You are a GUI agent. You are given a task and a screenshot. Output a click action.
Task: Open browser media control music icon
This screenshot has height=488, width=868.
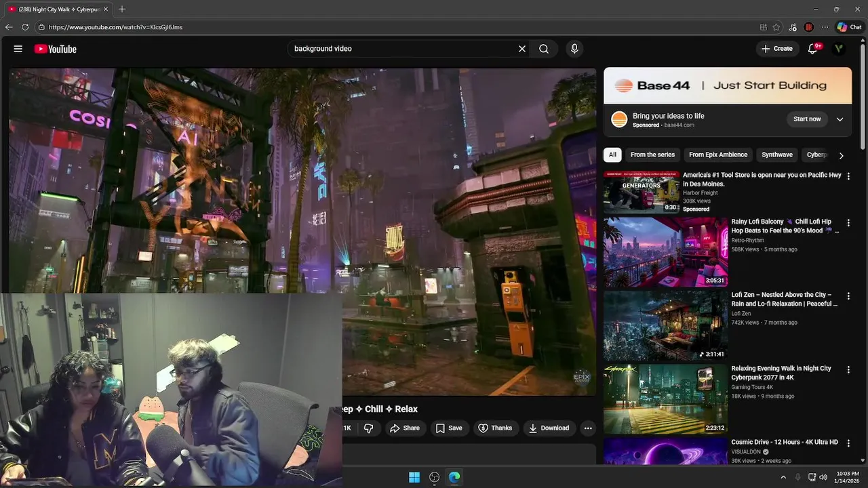pos(793,27)
